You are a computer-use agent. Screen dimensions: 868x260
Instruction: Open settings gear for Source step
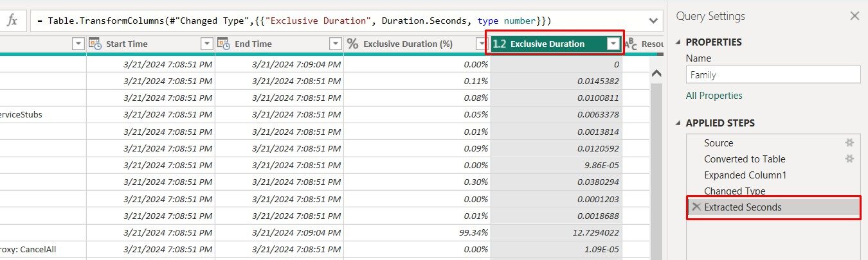(849, 143)
